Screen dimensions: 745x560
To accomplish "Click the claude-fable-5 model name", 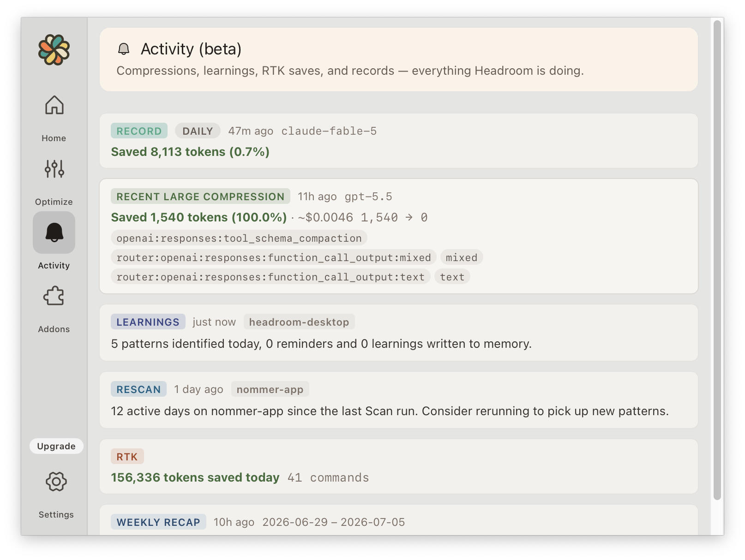I will 329,131.
